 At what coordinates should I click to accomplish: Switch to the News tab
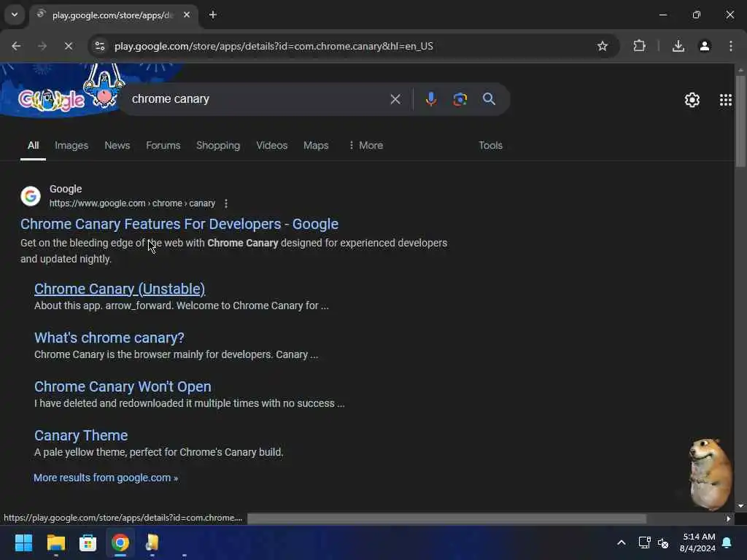tap(117, 145)
